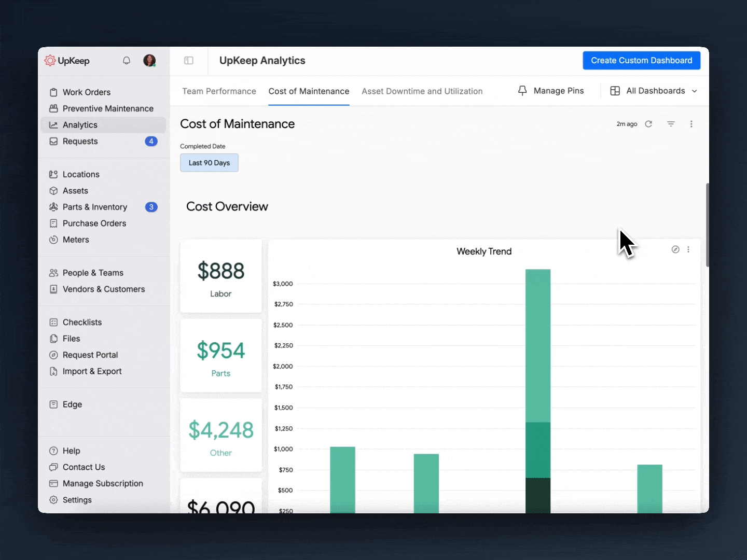Click the dark bottom segment of the tallest bar
This screenshot has width=747, height=560.
coord(538,495)
